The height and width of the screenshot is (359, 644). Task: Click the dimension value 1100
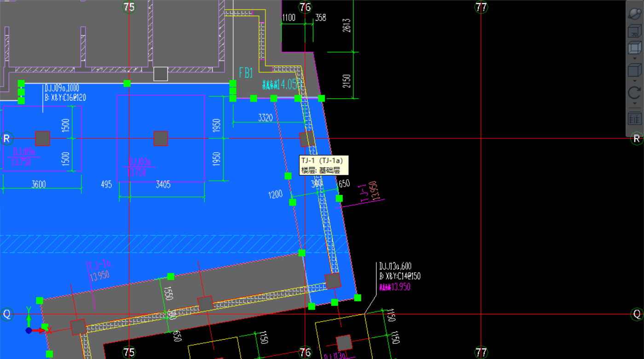click(288, 17)
